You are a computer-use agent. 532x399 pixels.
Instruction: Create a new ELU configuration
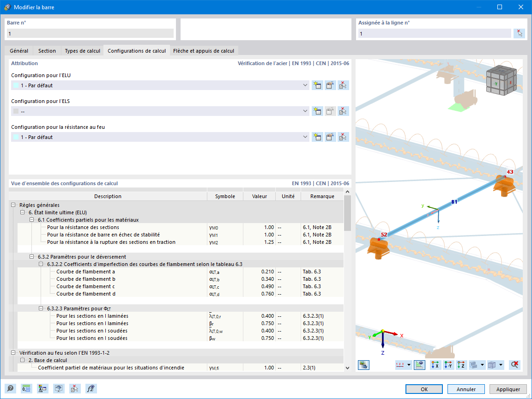pos(317,85)
